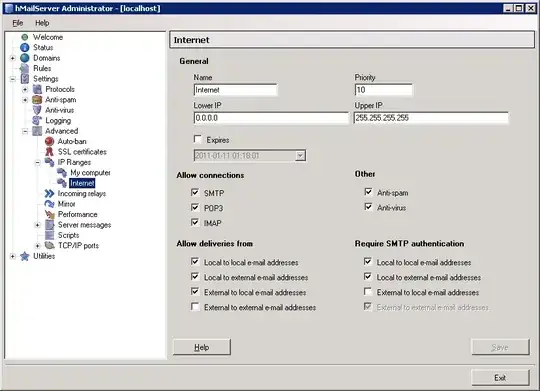540x391 pixels.
Task: Select the My computer tree item
Action: point(90,173)
